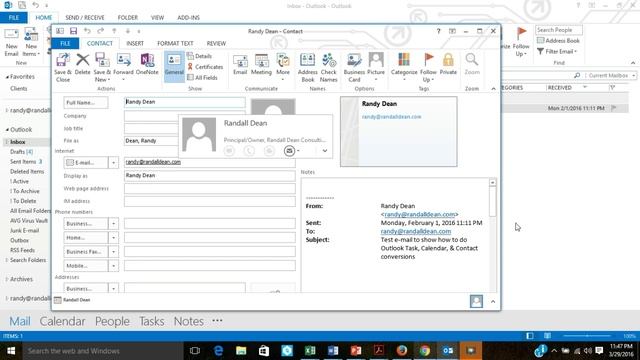Open the FORMAT TEXT tab

point(175,43)
